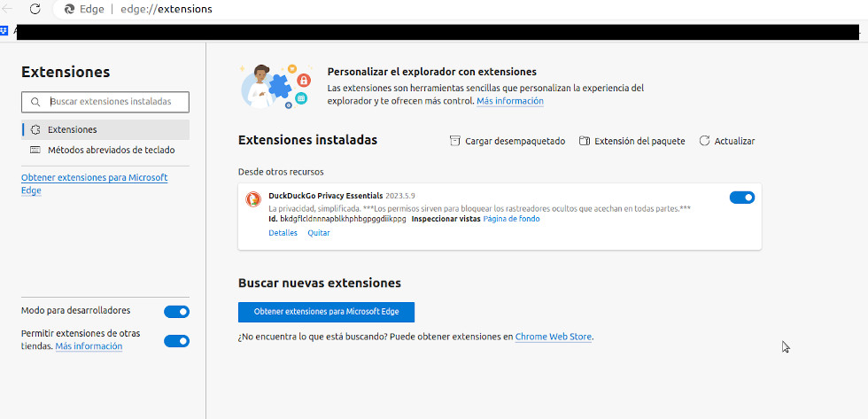Open the sidebar Obtener extensiones para Microsoft Edge link
The width and height of the screenshot is (868, 419).
point(94,183)
